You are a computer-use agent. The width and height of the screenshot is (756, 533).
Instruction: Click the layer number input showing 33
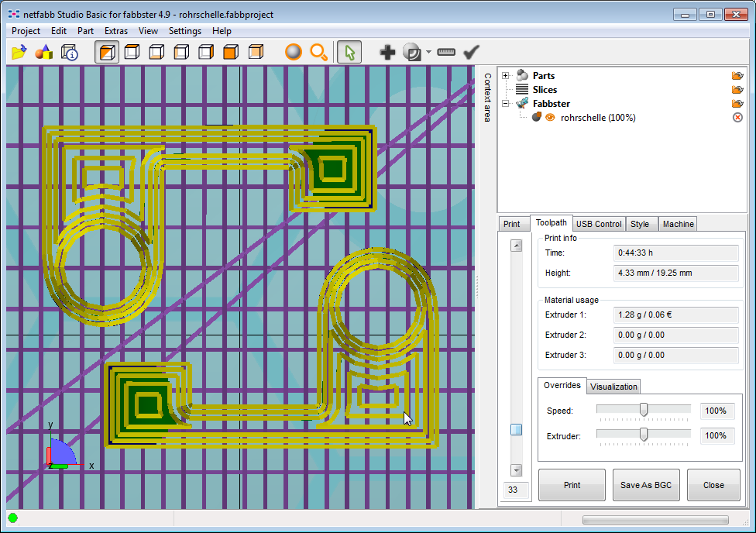tap(515, 490)
